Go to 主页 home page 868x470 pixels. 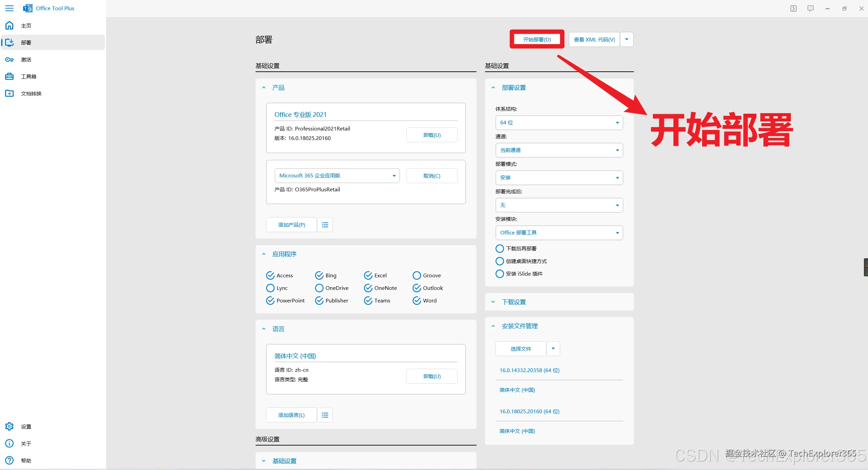tap(26, 25)
